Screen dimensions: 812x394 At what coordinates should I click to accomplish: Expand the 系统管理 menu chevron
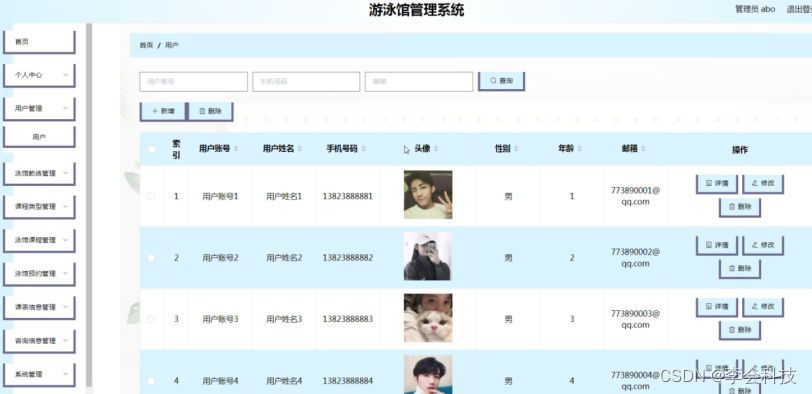[65, 374]
